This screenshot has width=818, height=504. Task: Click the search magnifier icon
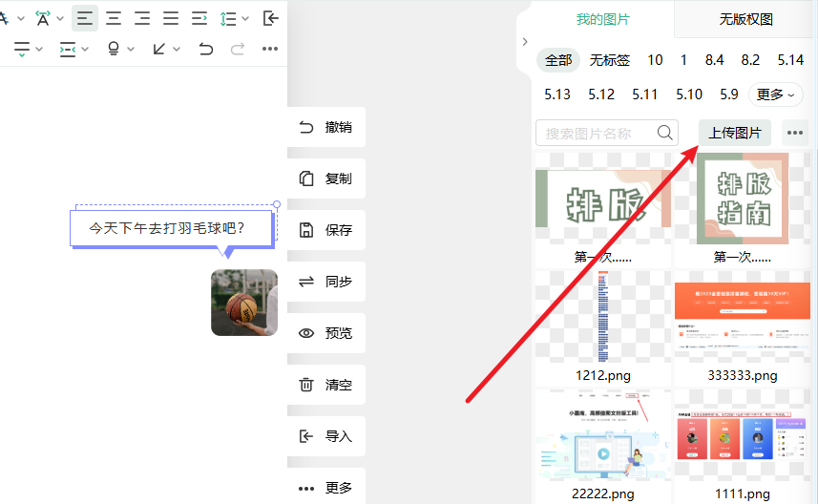pyautogui.click(x=664, y=133)
